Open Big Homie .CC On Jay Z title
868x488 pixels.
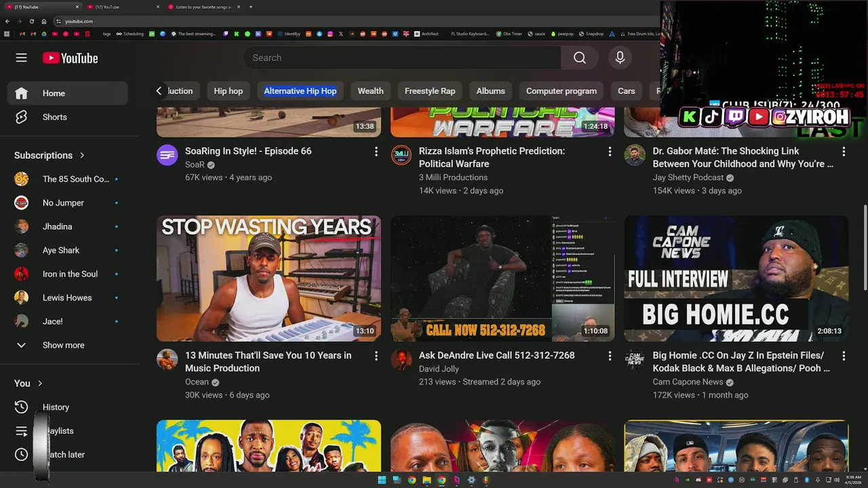(741, 361)
